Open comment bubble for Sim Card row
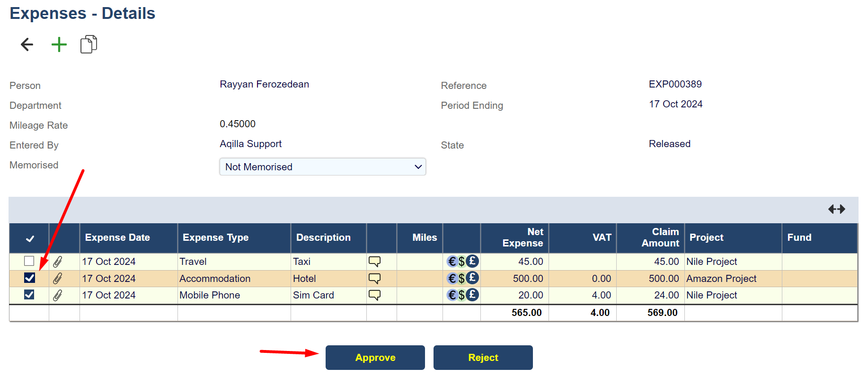 point(374,295)
